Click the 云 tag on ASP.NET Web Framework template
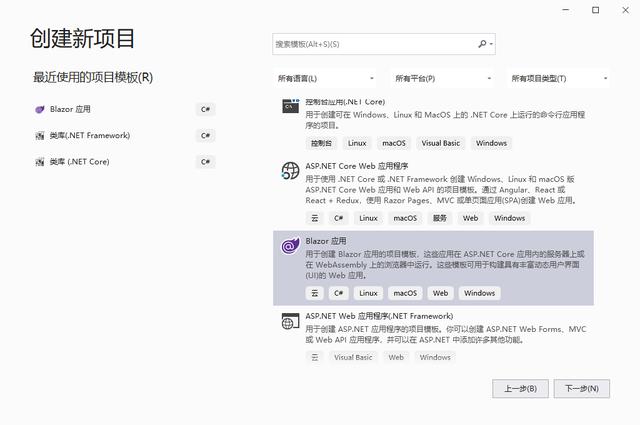The image size is (640, 425). point(315,358)
